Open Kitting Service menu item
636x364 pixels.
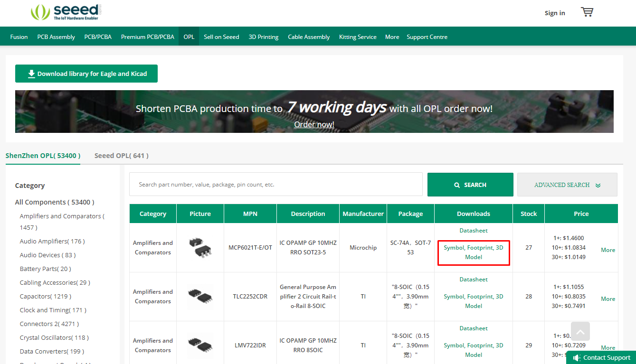pos(358,37)
